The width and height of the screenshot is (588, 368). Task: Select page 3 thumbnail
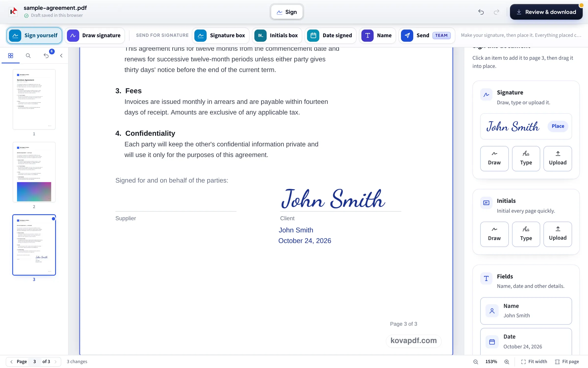pyautogui.click(x=34, y=245)
